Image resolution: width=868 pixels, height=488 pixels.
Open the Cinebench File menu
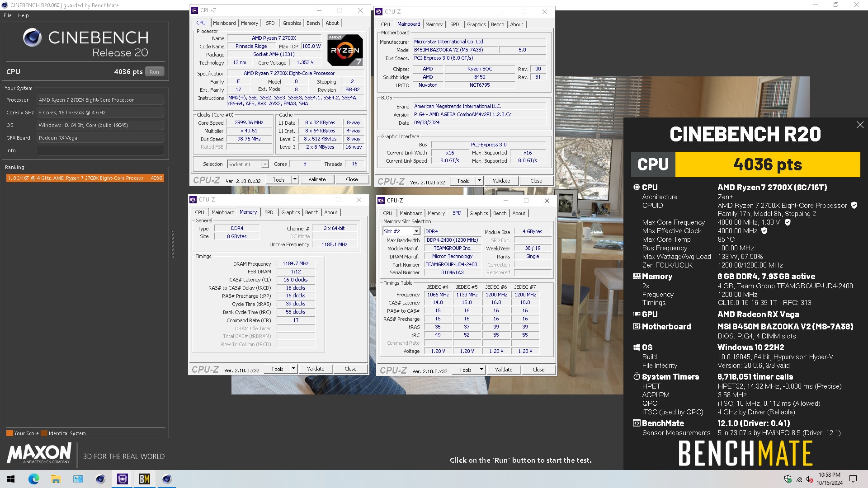click(x=8, y=15)
